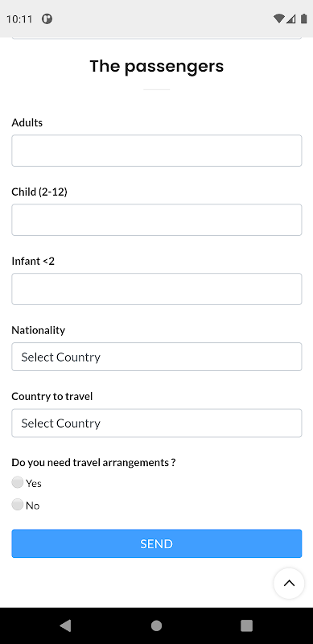Open the Nationality Select Country dropdown
Screen dimensions: 313x644
pyautogui.click(x=156, y=357)
